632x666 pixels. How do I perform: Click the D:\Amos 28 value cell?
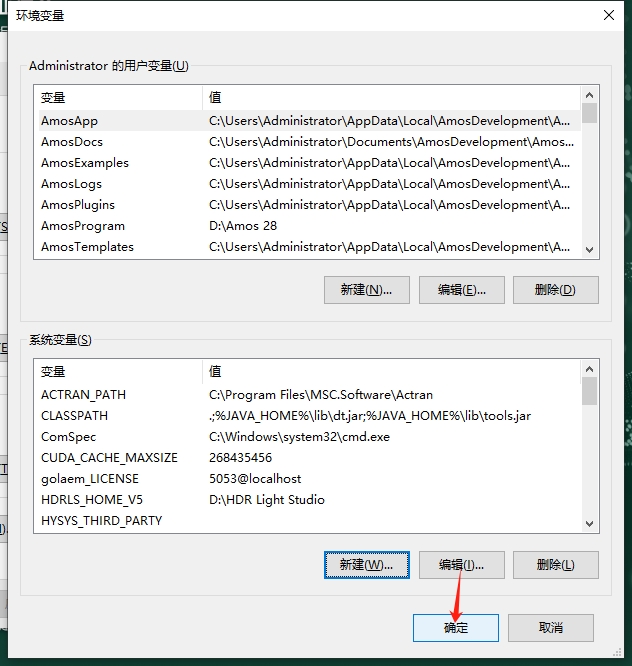point(243,226)
